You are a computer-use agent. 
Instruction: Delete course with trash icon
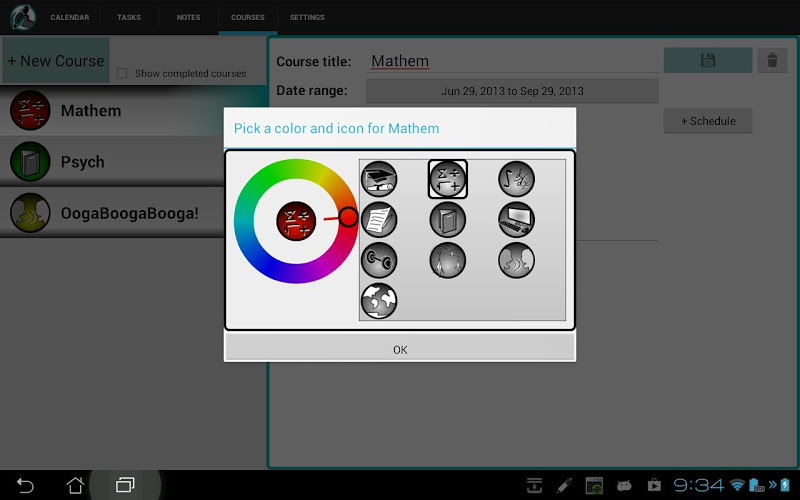(771, 61)
